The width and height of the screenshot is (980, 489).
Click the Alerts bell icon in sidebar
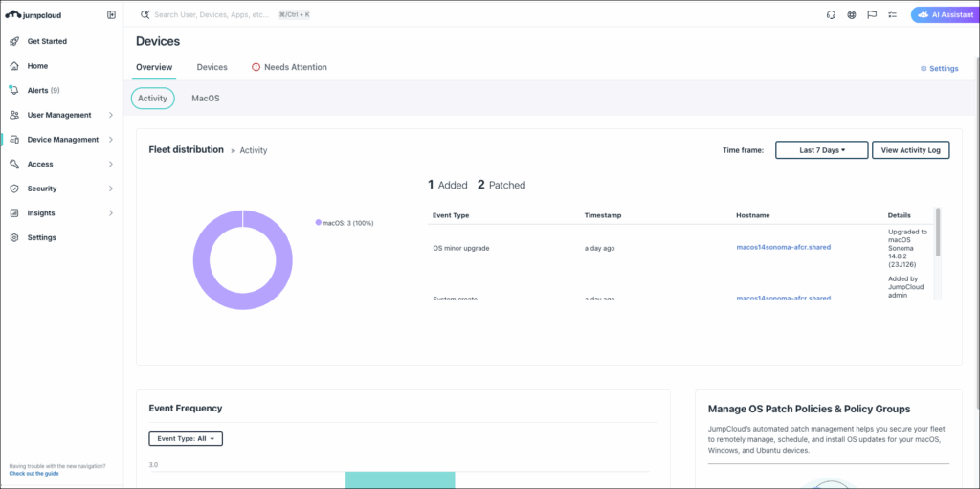point(14,90)
